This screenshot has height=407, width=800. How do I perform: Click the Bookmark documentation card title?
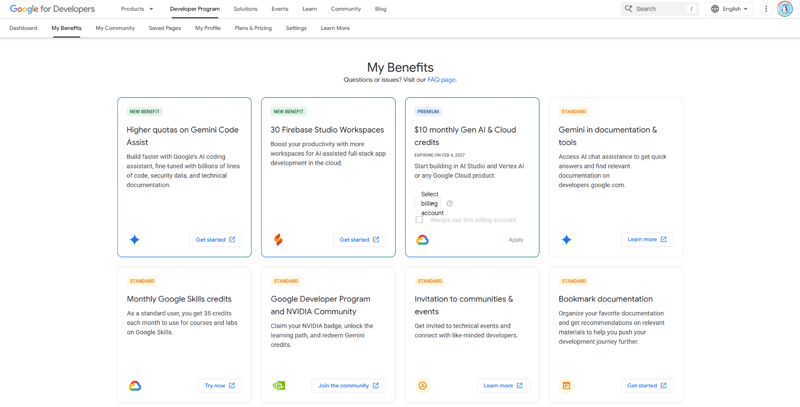tap(606, 299)
